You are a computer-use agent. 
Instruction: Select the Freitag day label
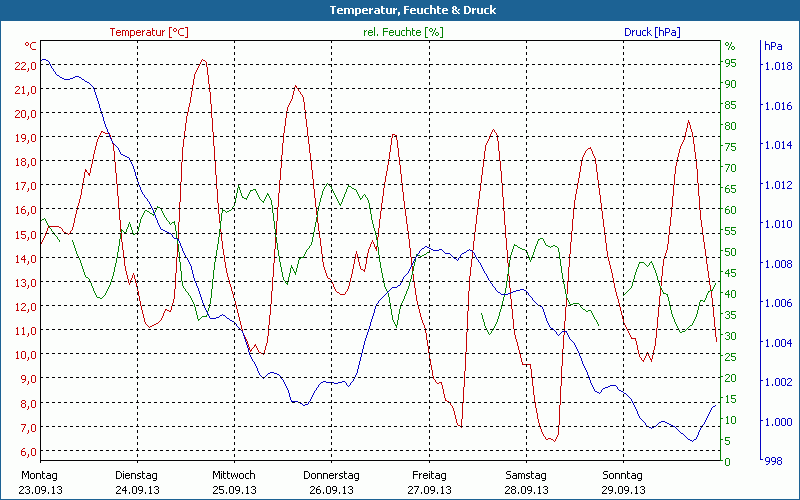[428, 475]
